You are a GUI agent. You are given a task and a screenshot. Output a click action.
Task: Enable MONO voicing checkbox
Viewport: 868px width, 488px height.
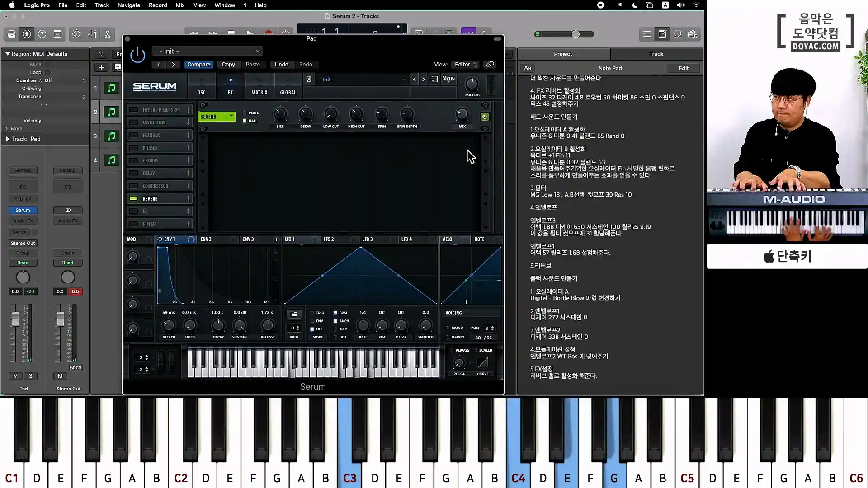(x=448, y=328)
